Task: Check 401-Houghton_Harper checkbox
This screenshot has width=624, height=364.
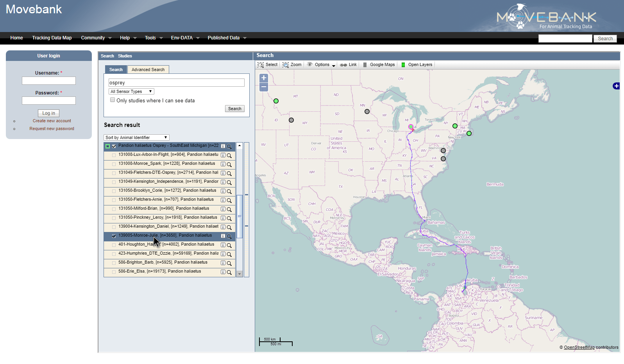Action: click(x=114, y=245)
